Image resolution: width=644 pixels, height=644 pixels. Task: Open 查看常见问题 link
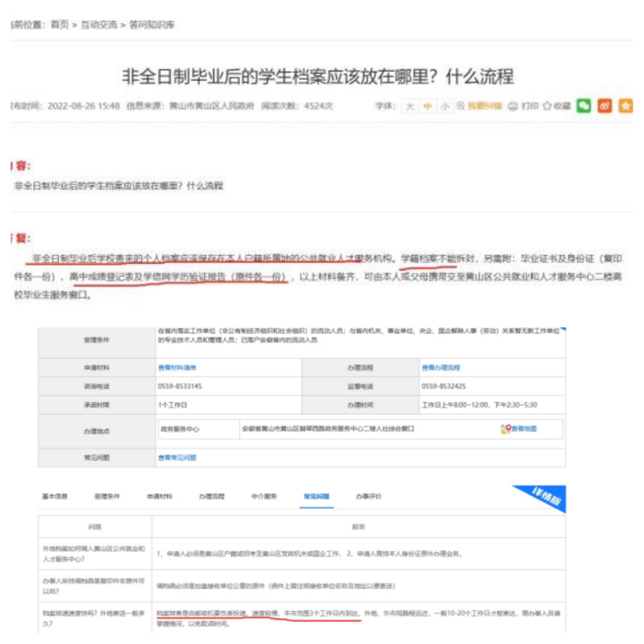pos(178,457)
